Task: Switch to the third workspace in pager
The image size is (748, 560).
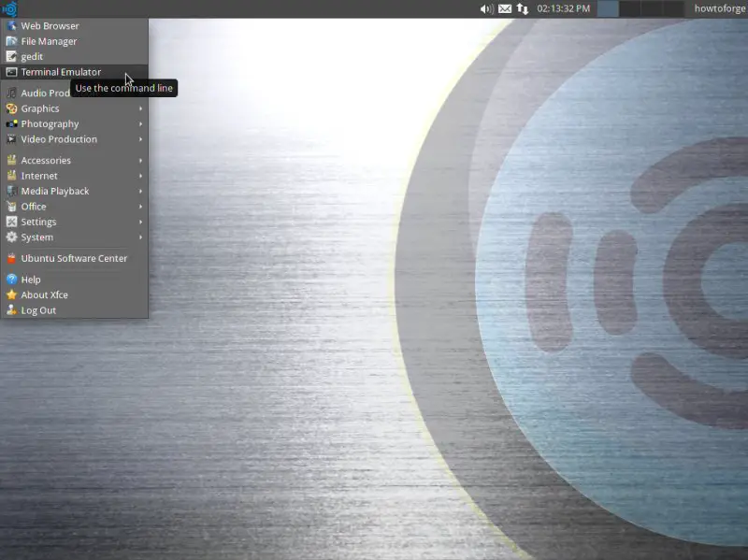Action: pyautogui.click(x=651, y=8)
